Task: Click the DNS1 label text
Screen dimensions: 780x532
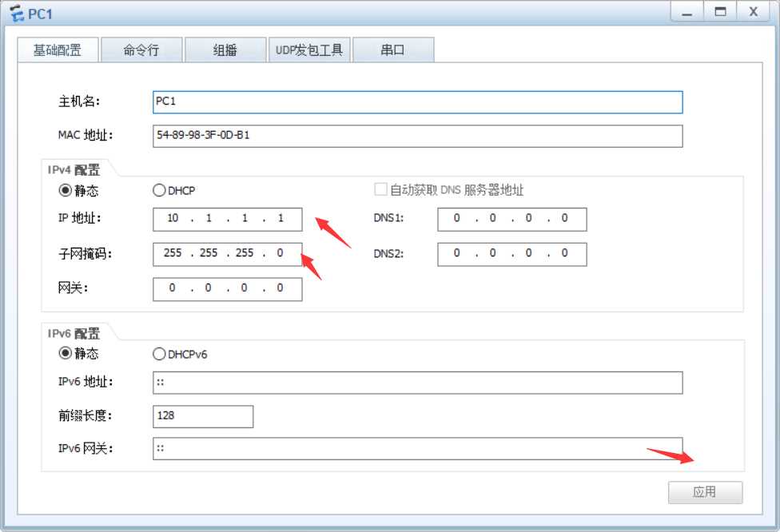Action: 388,218
